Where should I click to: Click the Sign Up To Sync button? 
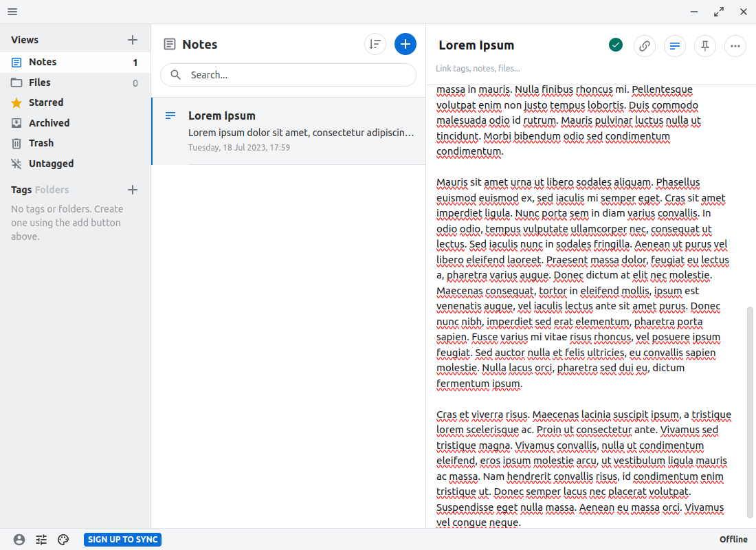tap(122, 539)
